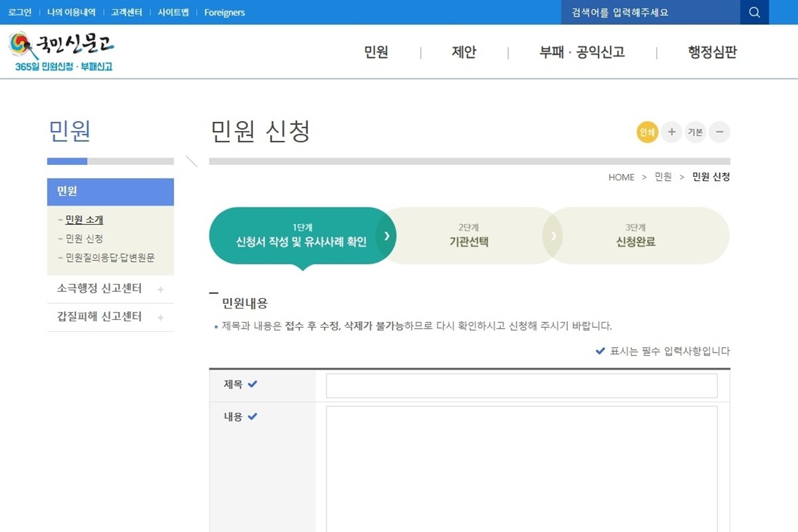This screenshot has width=798, height=532.
Task: Open the 제안 menu
Action: 464,53
